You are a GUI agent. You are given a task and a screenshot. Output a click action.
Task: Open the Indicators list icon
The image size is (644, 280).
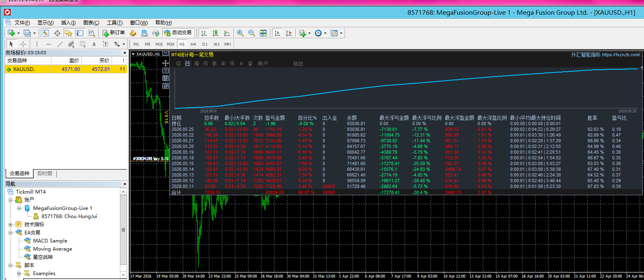(x=303, y=33)
